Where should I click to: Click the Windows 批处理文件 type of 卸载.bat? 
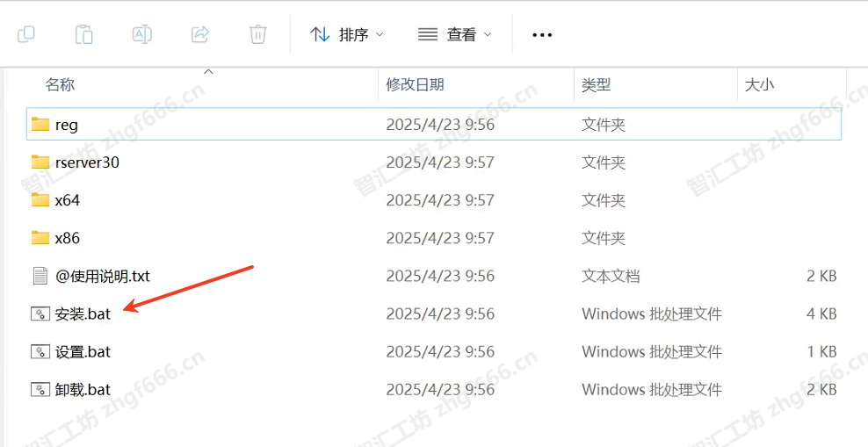(x=652, y=389)
